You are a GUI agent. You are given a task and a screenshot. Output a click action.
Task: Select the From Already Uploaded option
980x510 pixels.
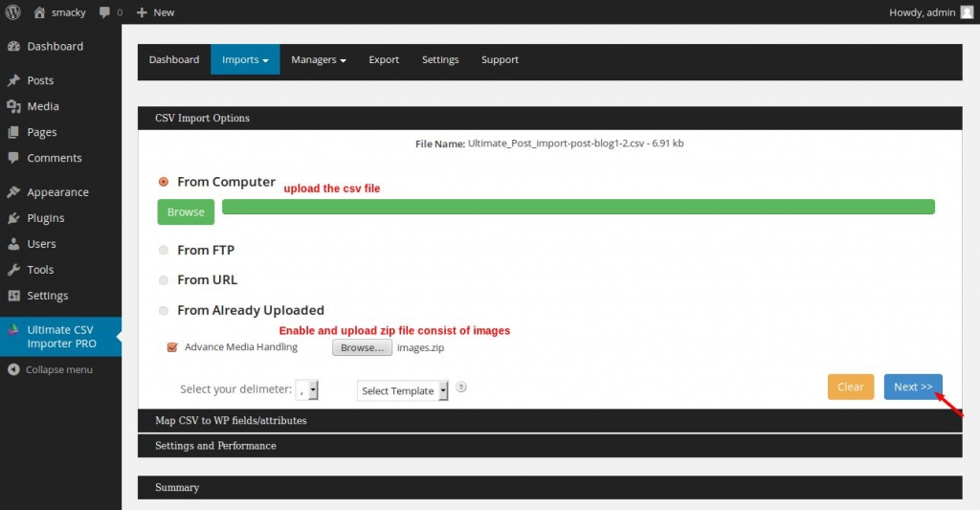164,311
